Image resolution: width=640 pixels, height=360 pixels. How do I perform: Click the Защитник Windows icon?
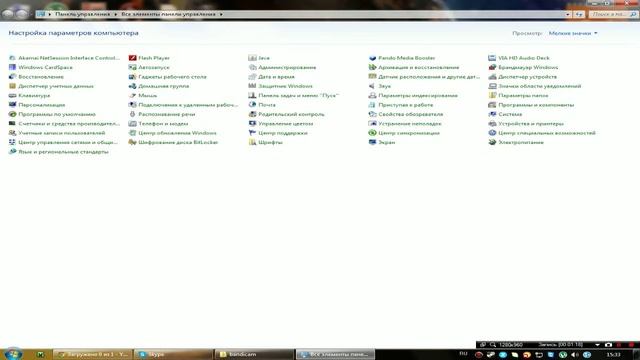coord(252,86)
